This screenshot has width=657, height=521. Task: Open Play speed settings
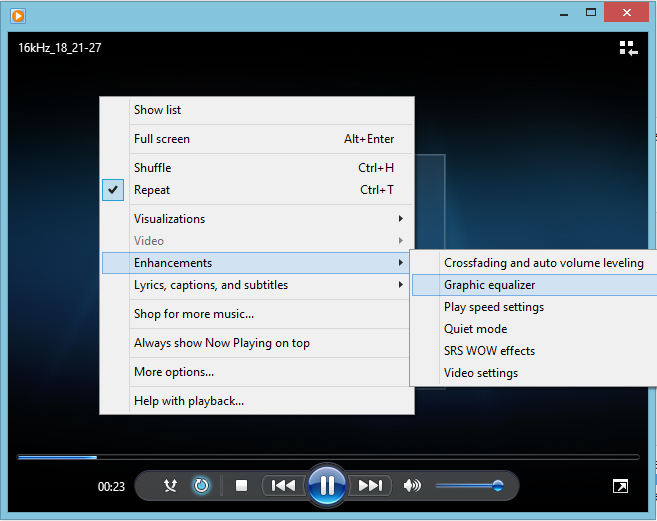[534, 307]
